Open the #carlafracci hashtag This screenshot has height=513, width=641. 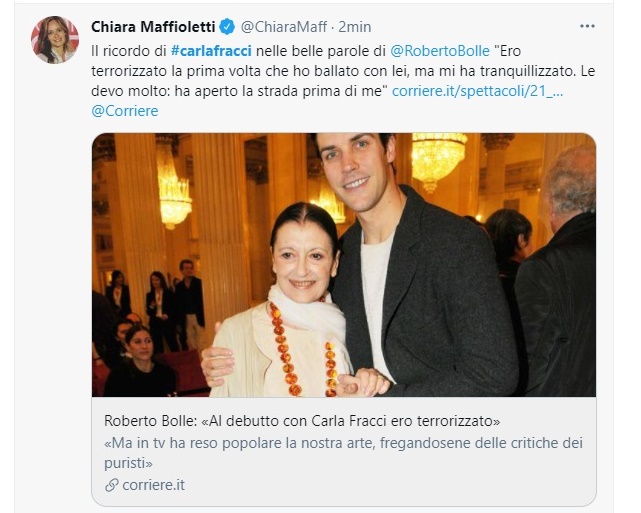point(211,51)
